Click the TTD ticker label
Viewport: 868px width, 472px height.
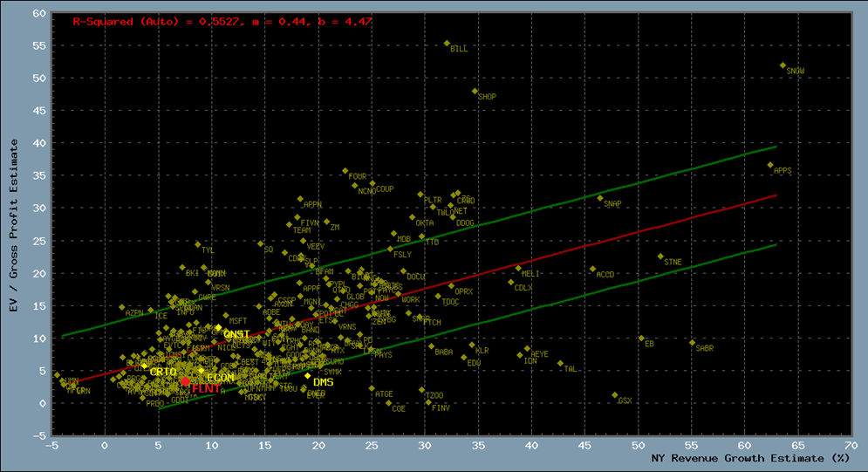(432, 242)
